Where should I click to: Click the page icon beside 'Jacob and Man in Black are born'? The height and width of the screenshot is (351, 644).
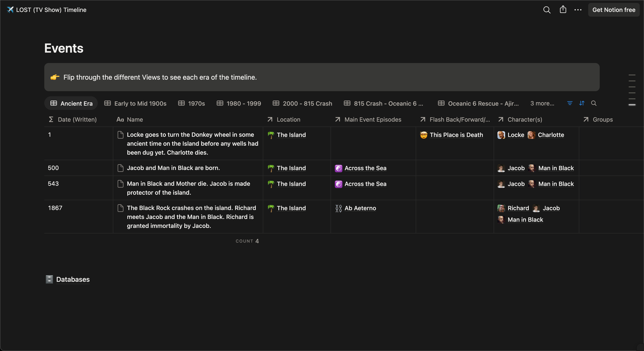[120, 168]
